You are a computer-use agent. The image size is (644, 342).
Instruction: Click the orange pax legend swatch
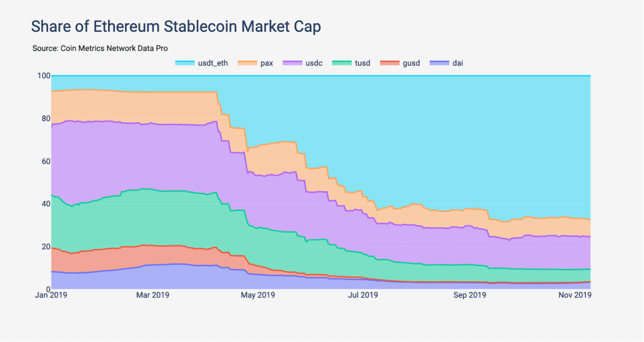(x=247, y=63)
